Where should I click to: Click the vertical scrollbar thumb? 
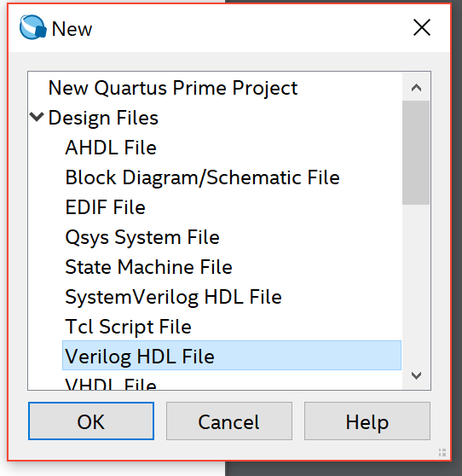coord(416,153)
